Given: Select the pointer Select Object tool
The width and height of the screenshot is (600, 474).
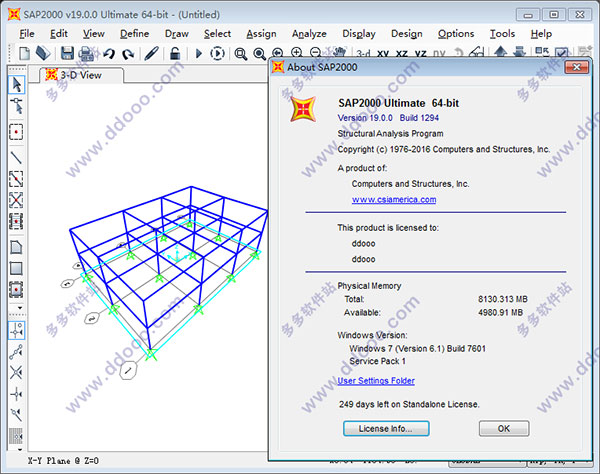Looking at the screenshot, I should click(x=16, y=85).
